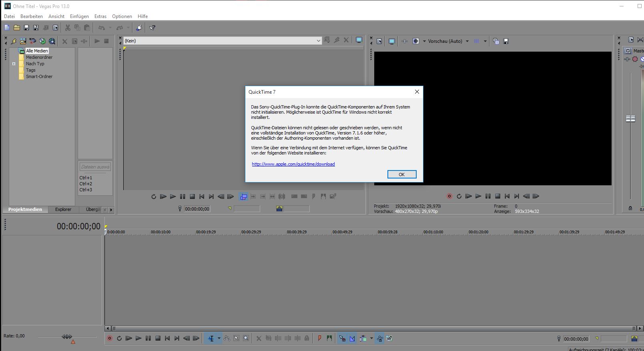Click Stop in the trimmer transport
The height and width of the screenshot is (351, 644).
(x=192, y=197)
